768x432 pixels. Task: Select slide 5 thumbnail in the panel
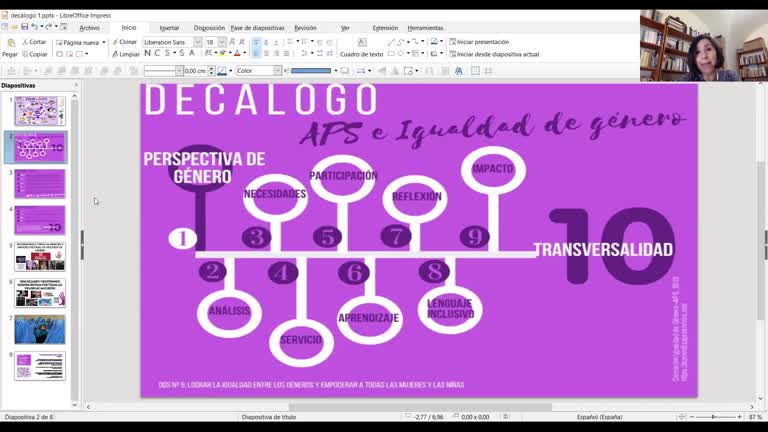coord(40,256)
